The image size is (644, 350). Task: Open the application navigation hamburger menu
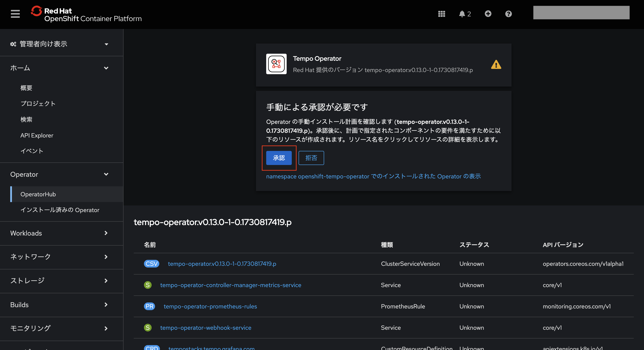pyautogui.click(x=15, y=14)
